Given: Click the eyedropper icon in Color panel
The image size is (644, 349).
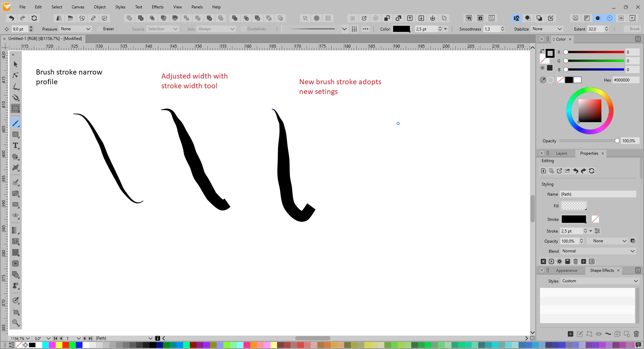Looking at the screenshot, I should (x=543, y=80).
